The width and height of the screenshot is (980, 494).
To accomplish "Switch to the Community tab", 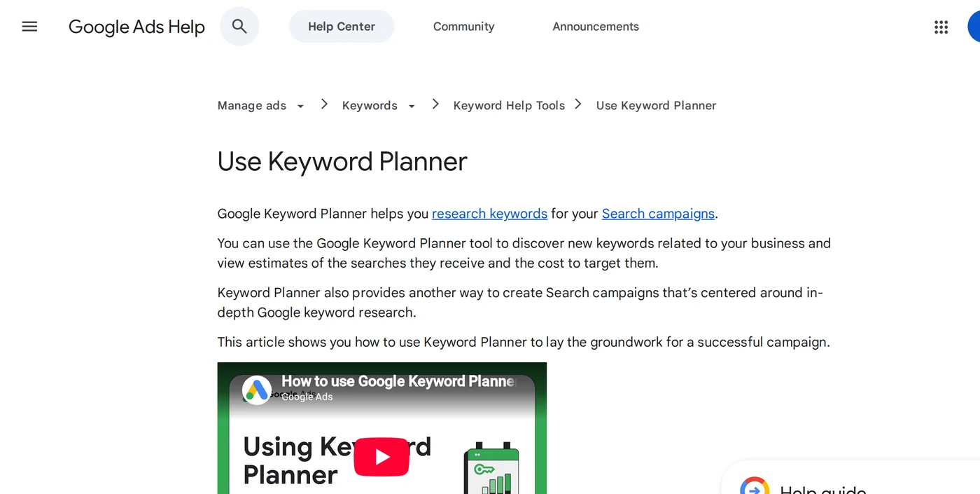I will [x=463, y=27].
